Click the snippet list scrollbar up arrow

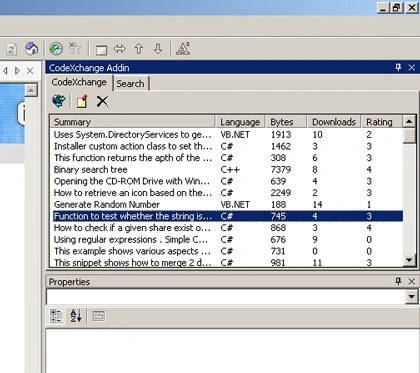(409, 122)
